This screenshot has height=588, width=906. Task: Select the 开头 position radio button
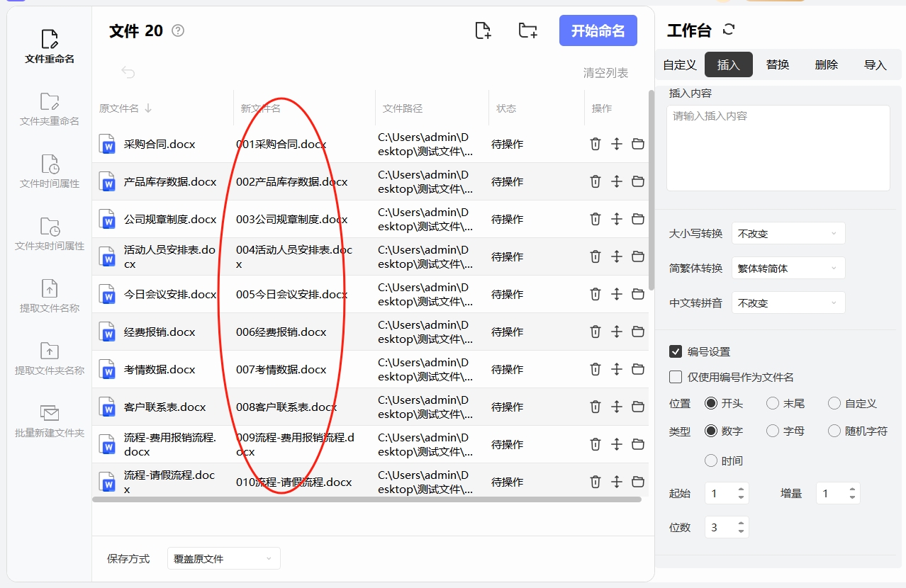(710, 403)
